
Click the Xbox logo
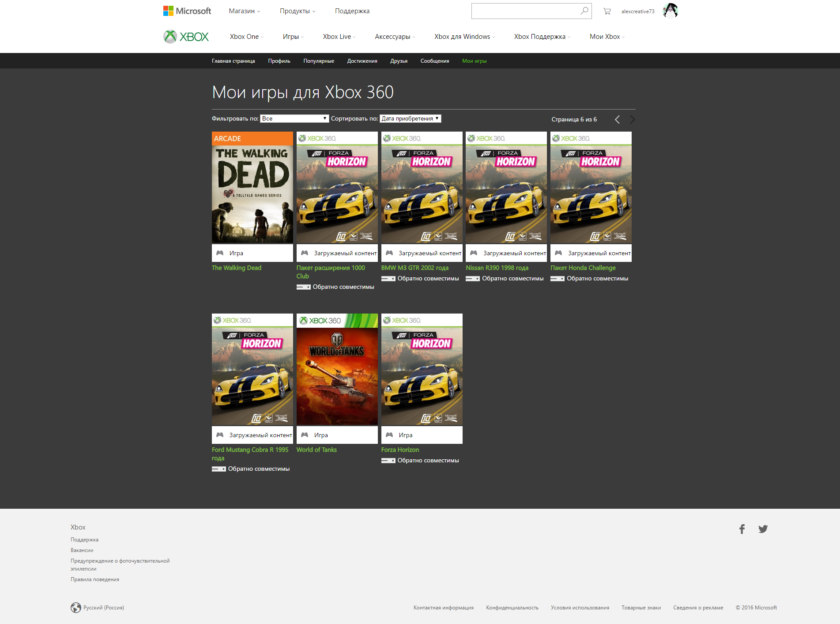point(186,37)
